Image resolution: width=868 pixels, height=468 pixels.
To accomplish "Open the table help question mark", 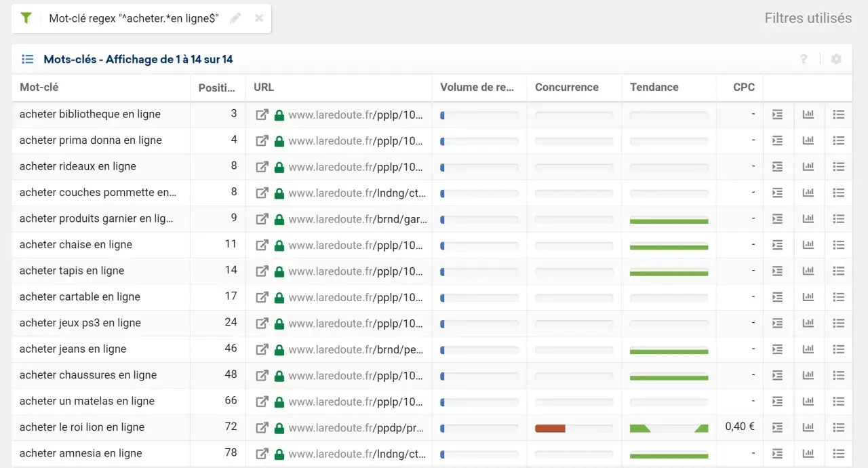I will pos(804,59).
